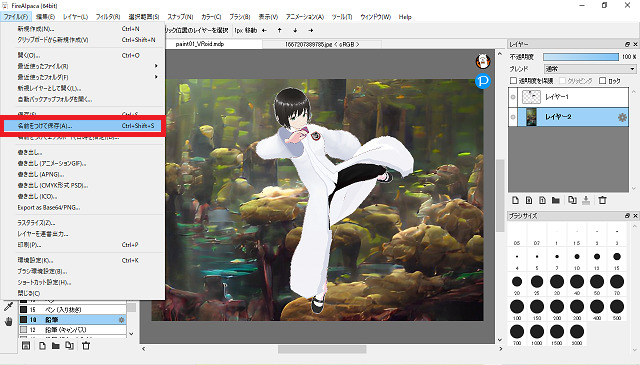The width and height of the screenshot is (640, 365).
Task: Create a layer folder
Action: click(556, 200)
